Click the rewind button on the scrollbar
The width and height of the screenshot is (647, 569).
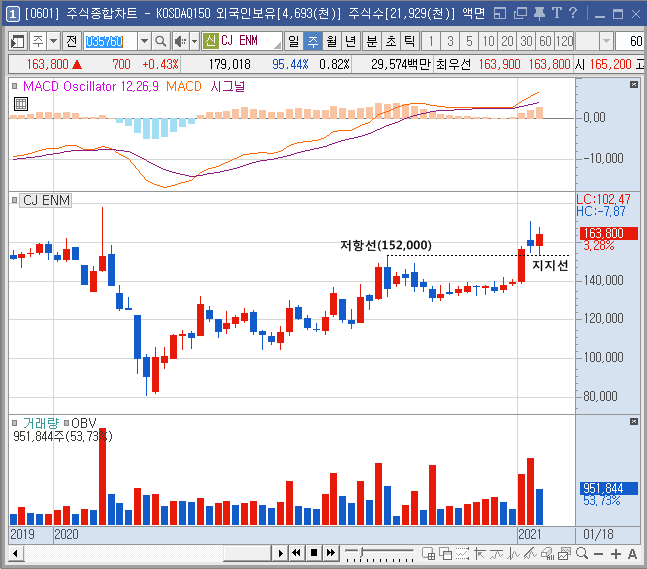297,553
